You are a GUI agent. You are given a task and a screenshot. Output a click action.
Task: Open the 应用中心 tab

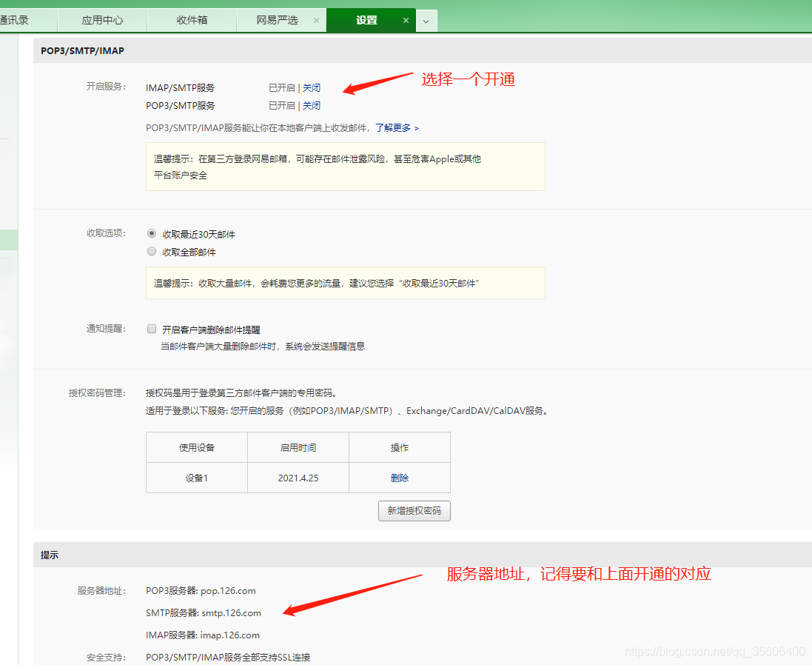(102, 20)
